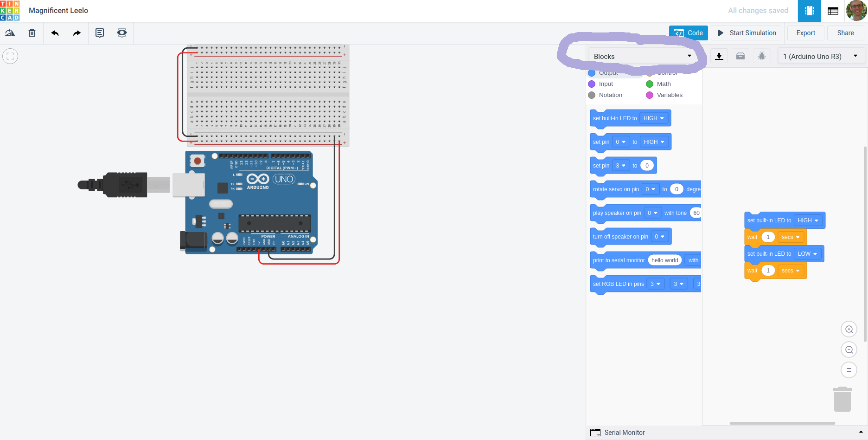Open the workspace LOW value dropdown
The width and height of the screenshot is (868, 440).
point(807,254)
